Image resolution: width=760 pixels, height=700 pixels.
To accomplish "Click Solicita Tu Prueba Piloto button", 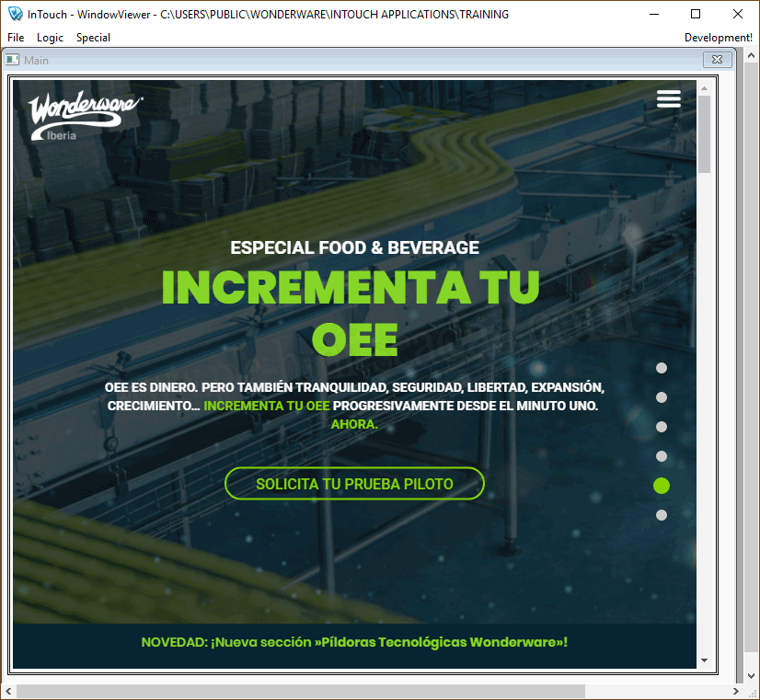I will (354, 484).
